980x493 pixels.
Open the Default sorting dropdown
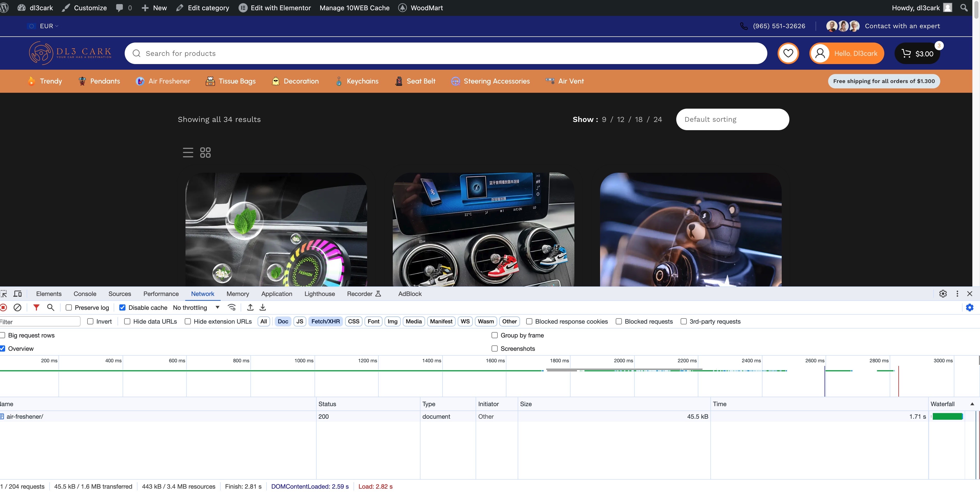pyautogui.click(x=732, y=119)
